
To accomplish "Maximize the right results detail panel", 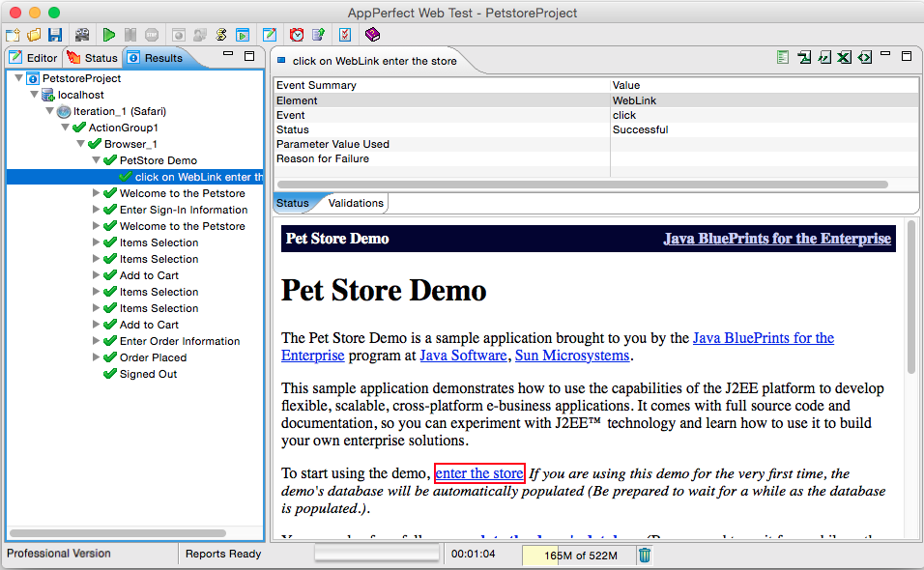I will [x=907, y=56].
